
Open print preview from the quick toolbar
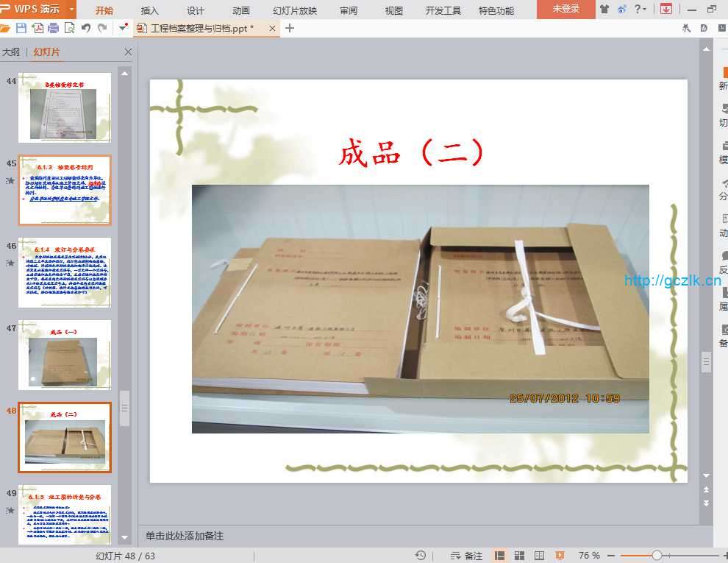pos(70,29)
